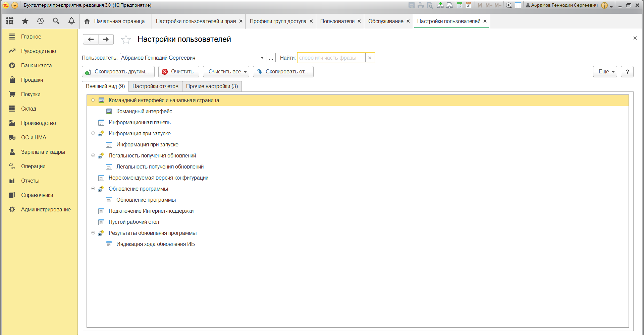This screenshot has height=335, width=644.
Task: Open the user dropdown list arrow
Action: click(262, 58)
